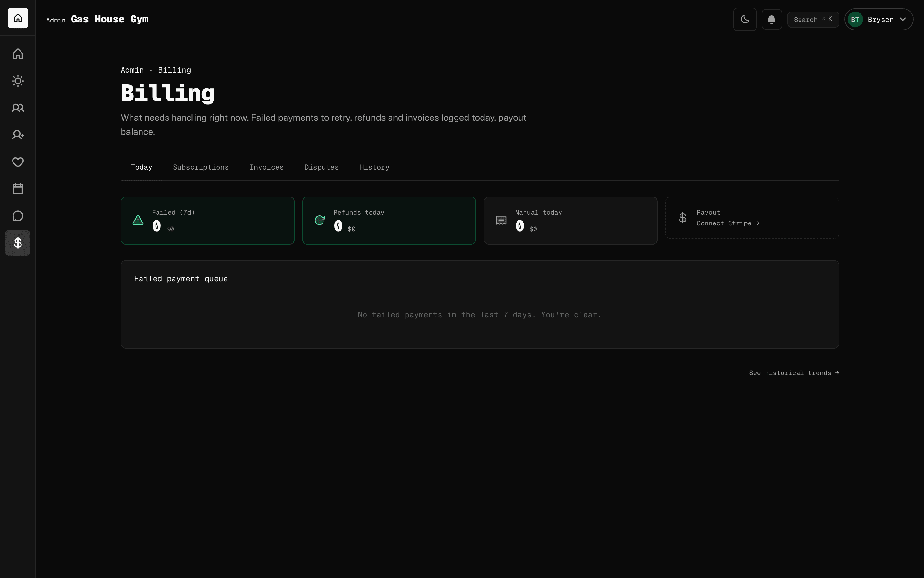Open the Home dashboard sidebar icon
The width and height of the screenshot is (924, 578).
tap(18, 54)
